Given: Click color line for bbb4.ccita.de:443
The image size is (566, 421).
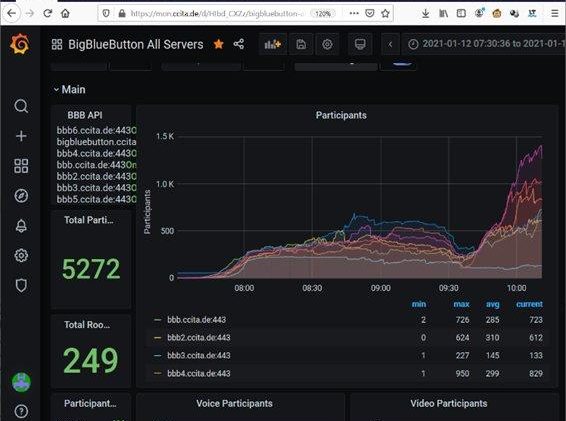Looking at the screenshot, I should pos(157,373).
